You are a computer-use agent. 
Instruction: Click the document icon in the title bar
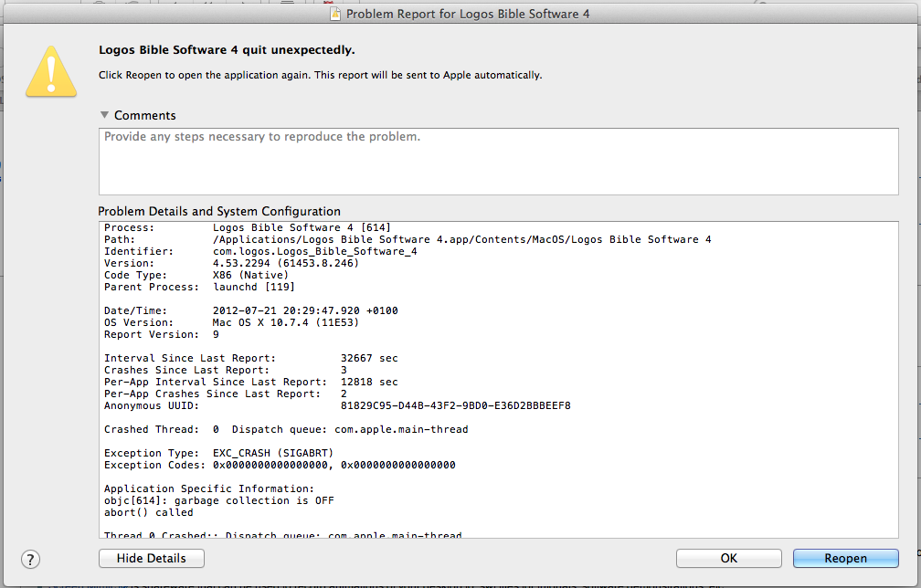335,14
